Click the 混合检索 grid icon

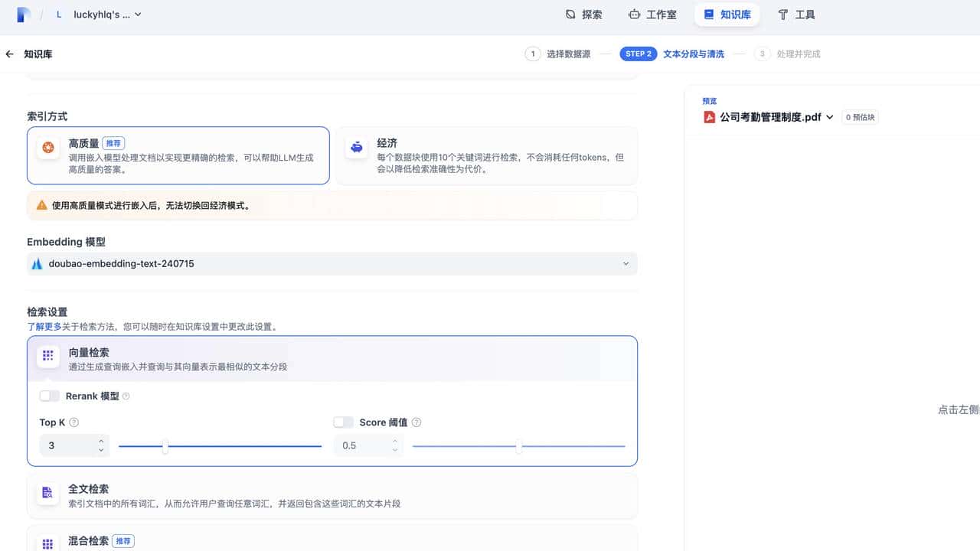click(x=47, y=543)
